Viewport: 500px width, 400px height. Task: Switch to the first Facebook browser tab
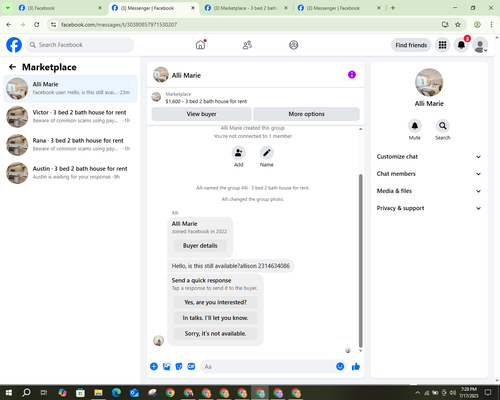coord(60,8)
